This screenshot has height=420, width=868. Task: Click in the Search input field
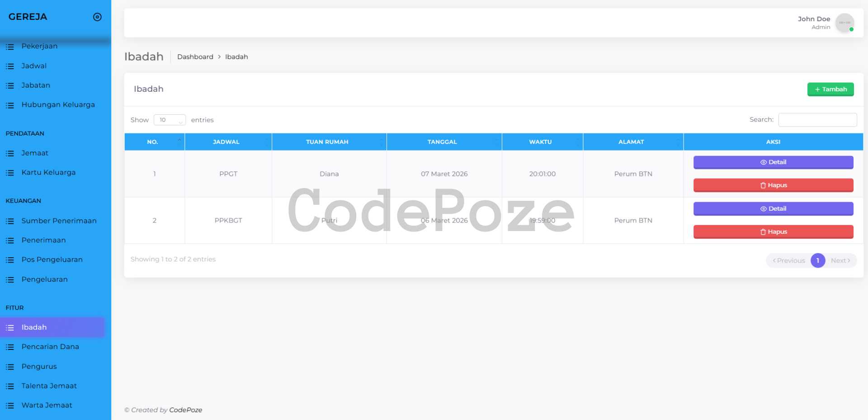pyautogui.click(x=817, y=120)
